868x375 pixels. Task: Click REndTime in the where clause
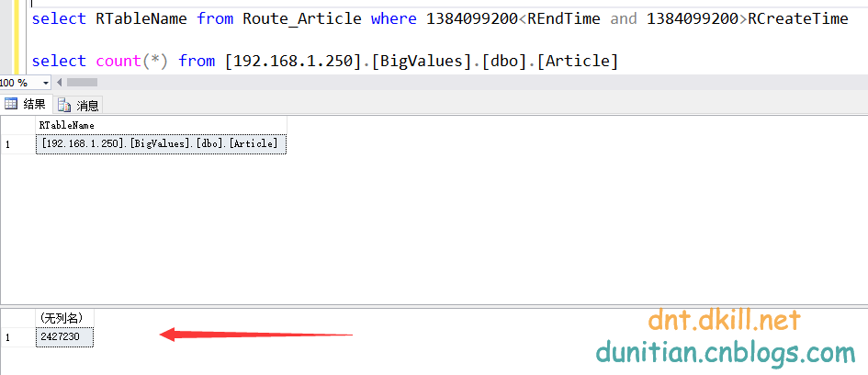pyautogui.click(x=564, y=18)
